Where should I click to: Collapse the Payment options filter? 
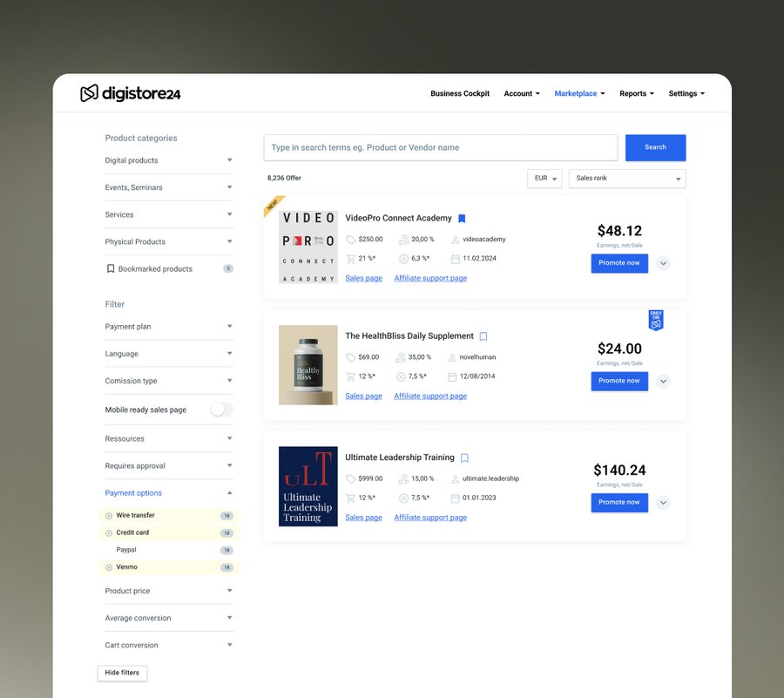point(169,493)
